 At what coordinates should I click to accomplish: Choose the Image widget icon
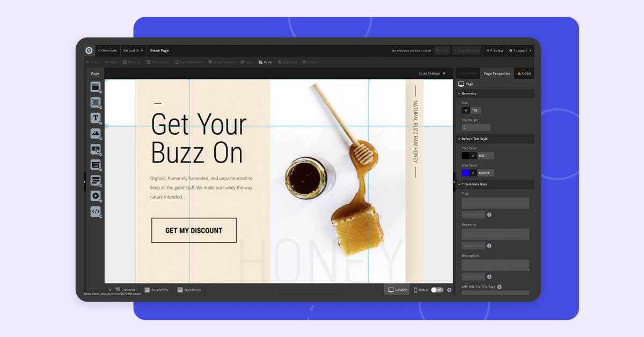[96, 134]
